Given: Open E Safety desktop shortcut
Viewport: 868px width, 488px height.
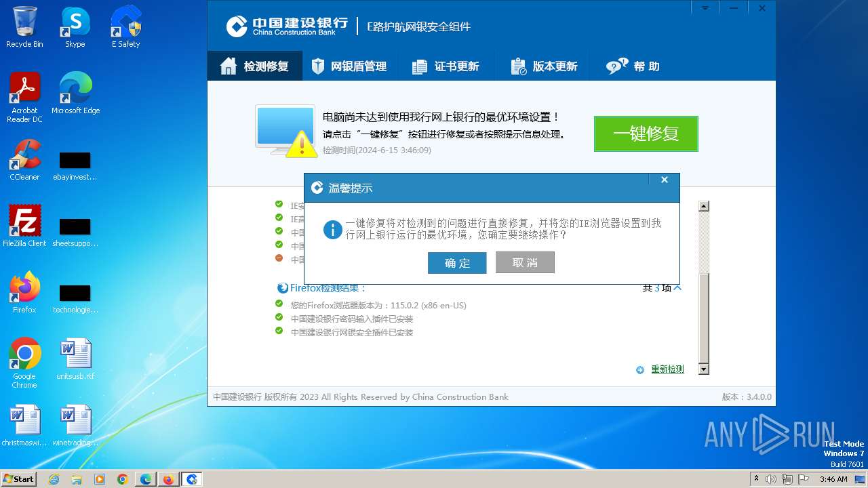Looking at the screenshot, I should click(126, 27).
